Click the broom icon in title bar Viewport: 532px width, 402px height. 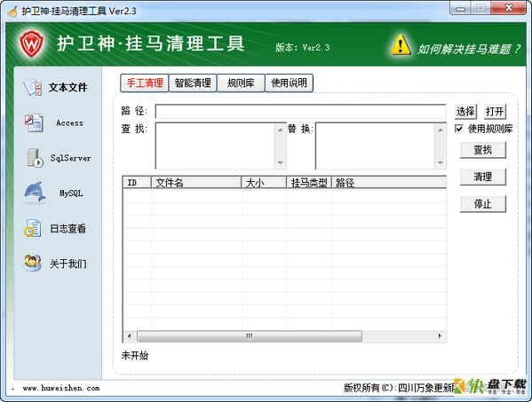coord(13,12)
